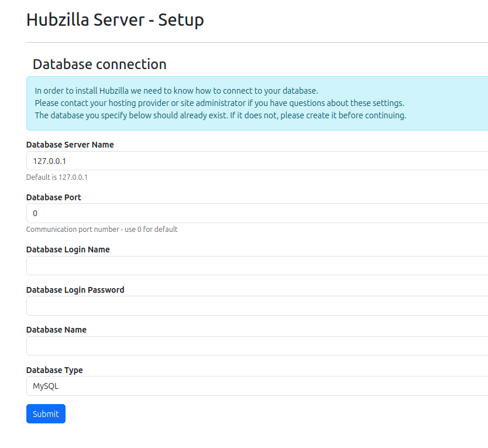Click the "Database Port" label text
This screenshot has height=448, width=488.
coord(54,197)
